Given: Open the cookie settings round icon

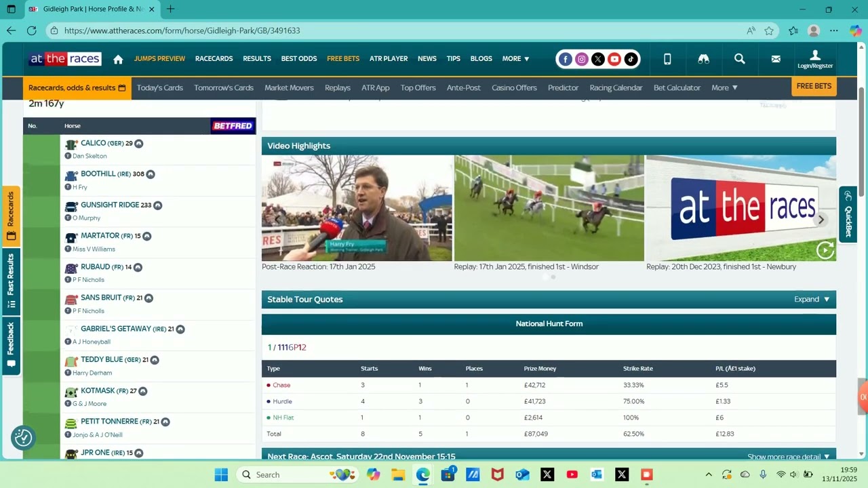Looking at the screenshot, I should [23, 438].
